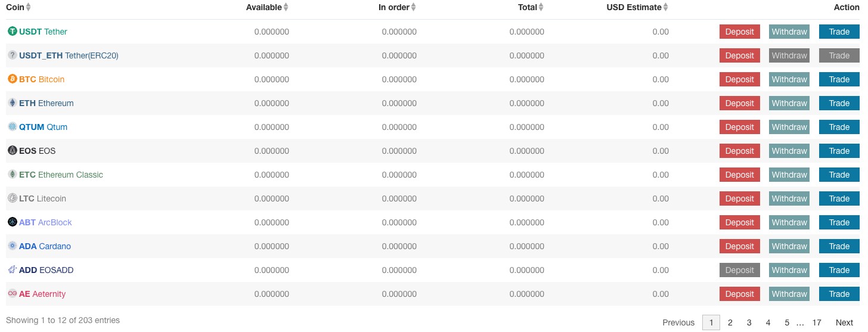Image resolution: width=868 pixels, height=332 pixels.
Task: Deposit Ethereum
Action: (740, 103)
